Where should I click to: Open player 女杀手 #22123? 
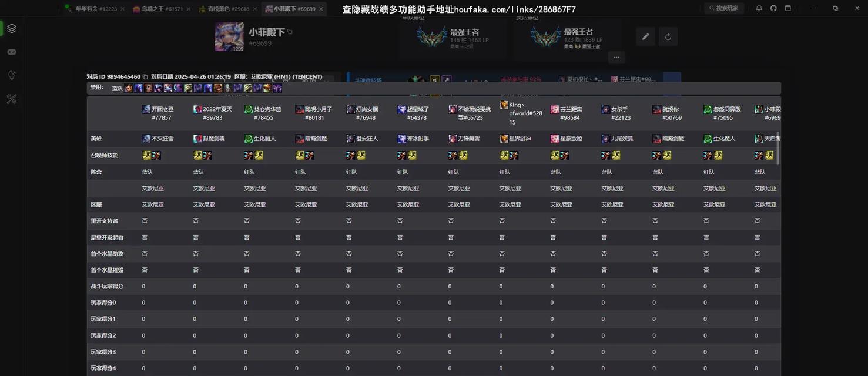click(x=616, y=113)
